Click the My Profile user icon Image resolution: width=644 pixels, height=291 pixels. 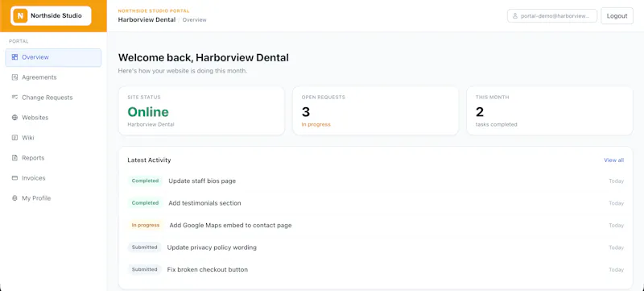coord(14,198)
